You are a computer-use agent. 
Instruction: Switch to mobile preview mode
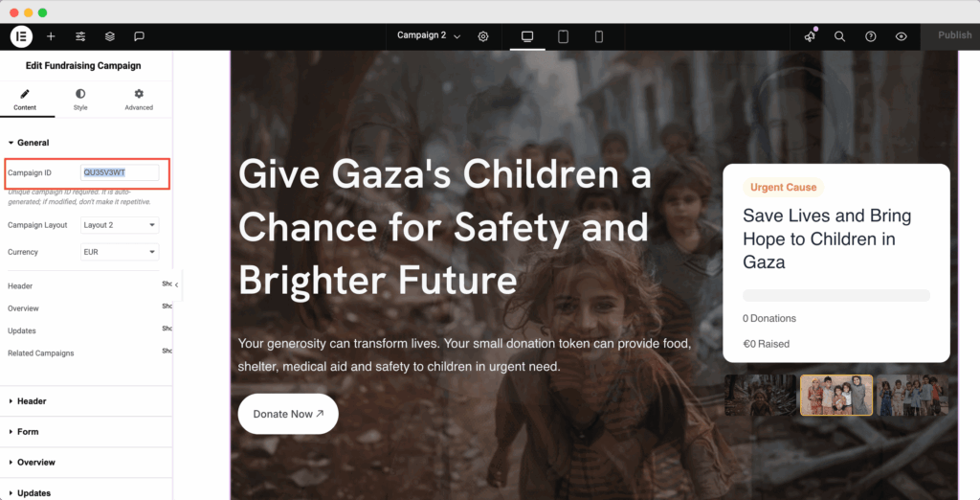599,36
